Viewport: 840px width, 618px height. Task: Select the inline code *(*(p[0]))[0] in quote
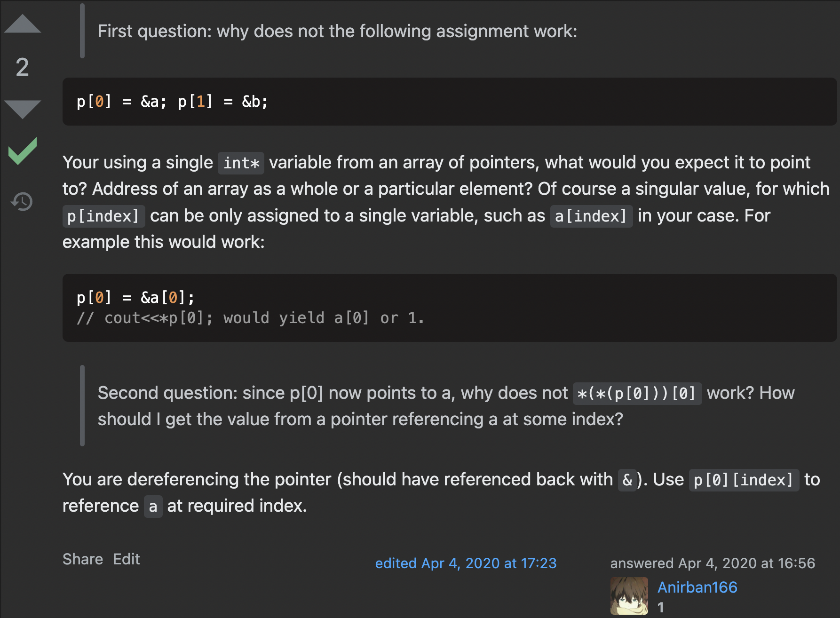637,394
